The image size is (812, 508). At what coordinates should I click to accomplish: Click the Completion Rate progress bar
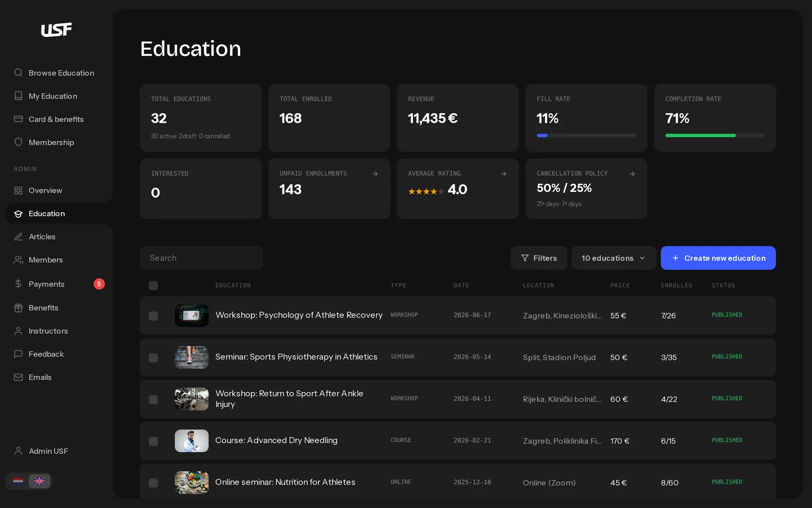[x=715, y=135]
